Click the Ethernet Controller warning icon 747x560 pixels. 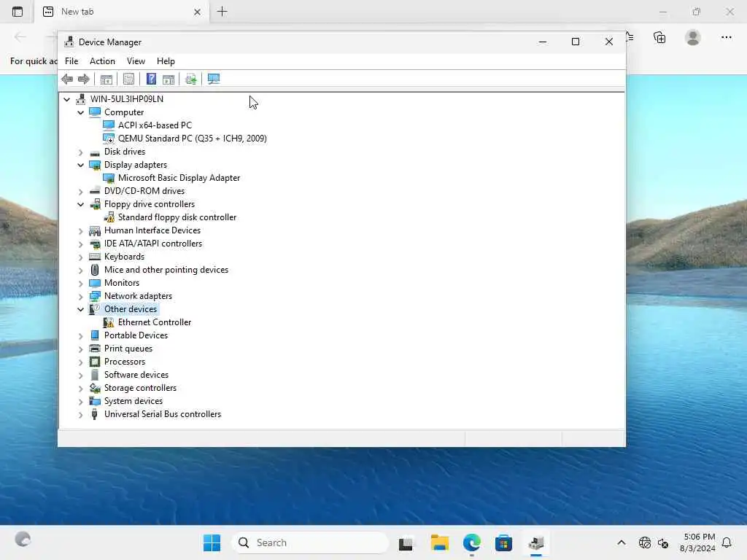[x=109, y=322]
